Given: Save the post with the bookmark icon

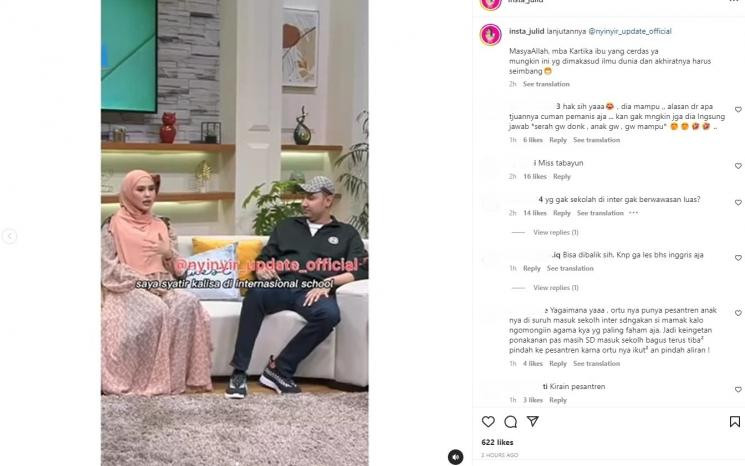Looking at the screenshot, I should pyautogui.click(x=735, y=421).
